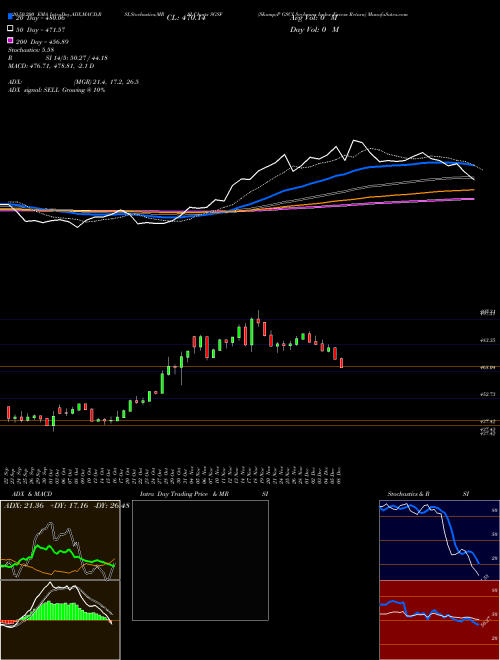500x660 pixels.
Task: Click the white 50 Day legend swatch
Action: (x=10, y=28)
